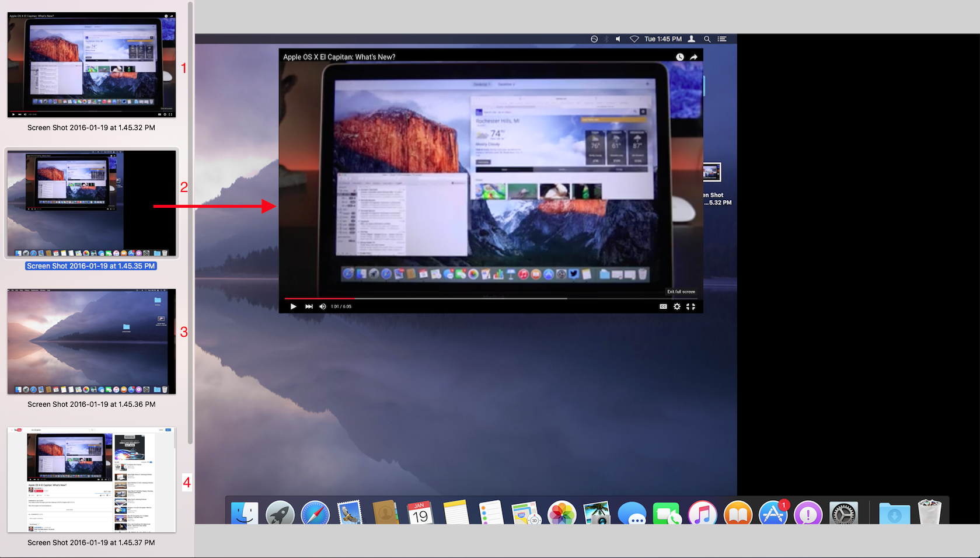Open Mail in the Dock
The height and width of the screenshot is (558, 980).
click(x=350, y=512)
